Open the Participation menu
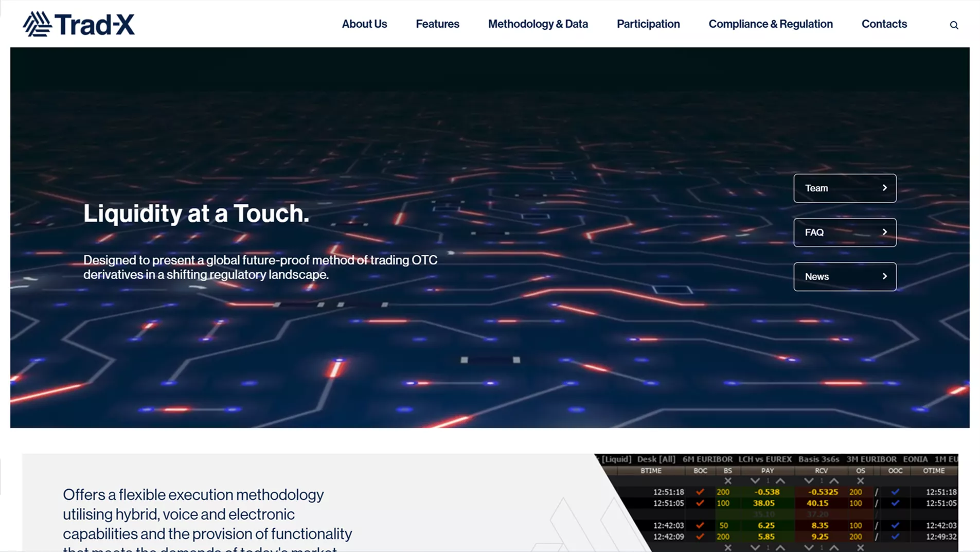 coord(648,24)
